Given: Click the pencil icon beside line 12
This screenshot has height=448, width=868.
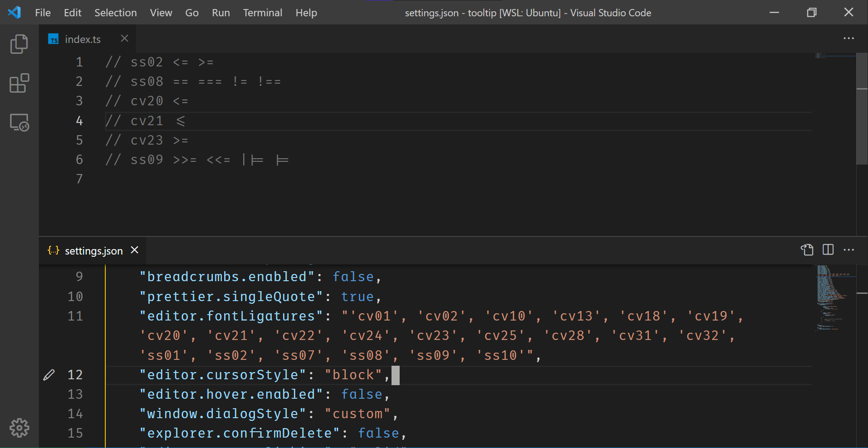Looking at the screenshot, I should (49, 374).
